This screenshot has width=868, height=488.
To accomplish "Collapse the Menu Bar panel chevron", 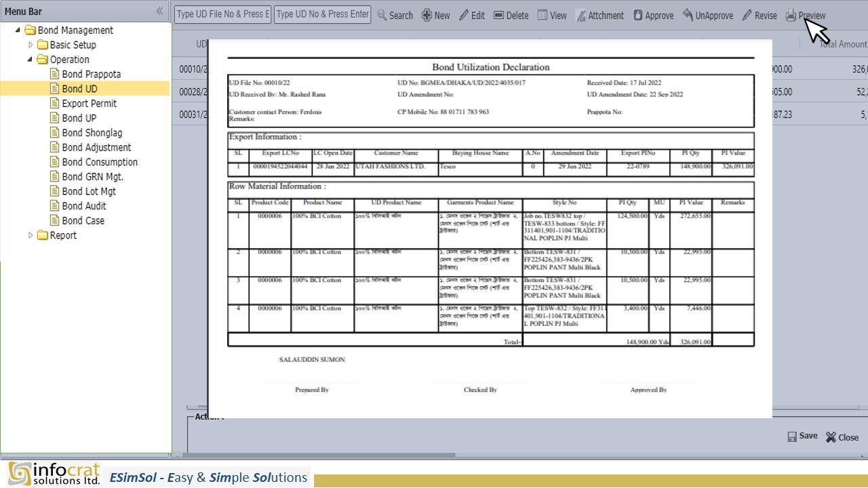I will (x=159, y=11).
